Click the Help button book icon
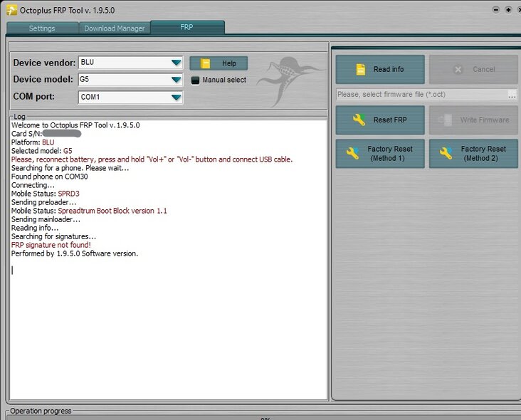 coord(206,63)
